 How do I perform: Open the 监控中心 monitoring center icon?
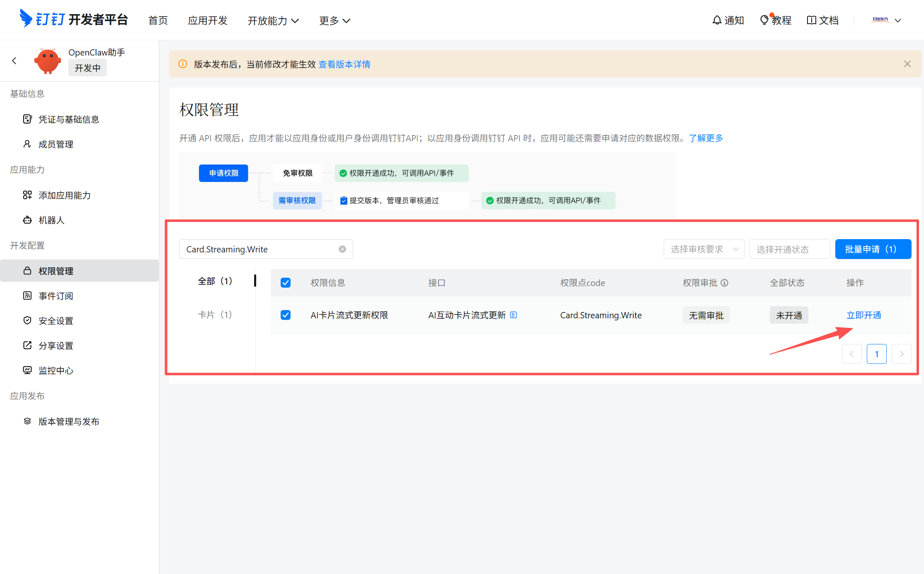click(x=27, y=370)
